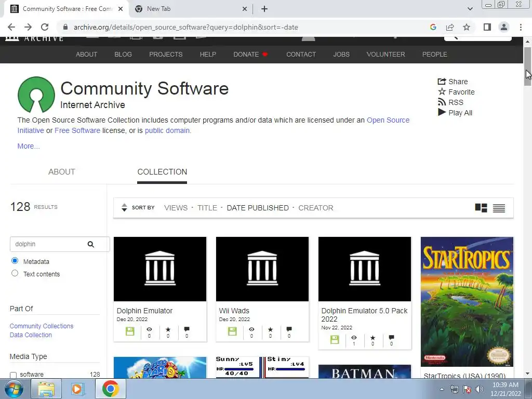Go forward with the browser forward arrow
Screen dimensions: 532x399
(28, 27)
